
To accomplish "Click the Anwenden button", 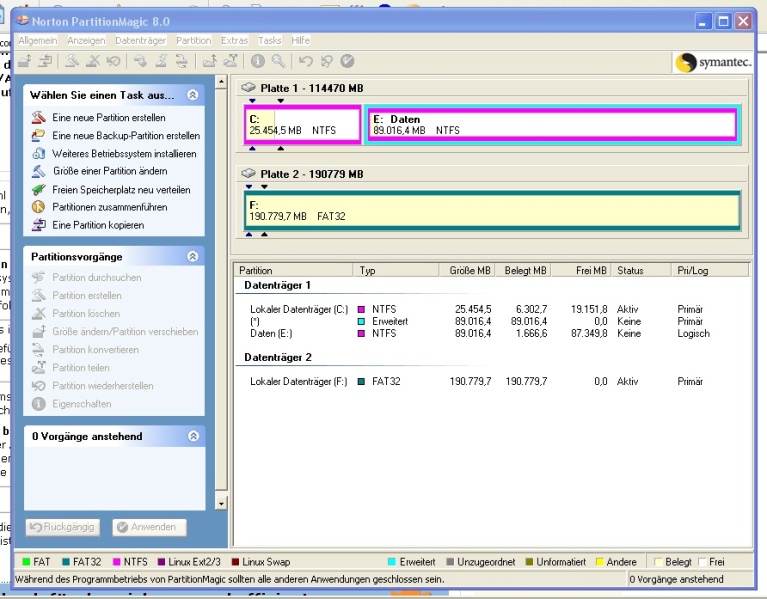I will 149,527.
